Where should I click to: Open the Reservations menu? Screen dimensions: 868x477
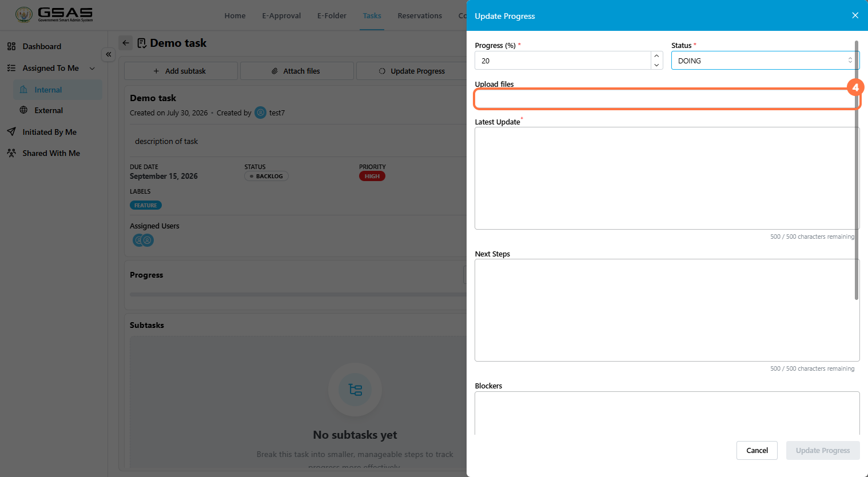pyautogui.click(x=420, y=15)
